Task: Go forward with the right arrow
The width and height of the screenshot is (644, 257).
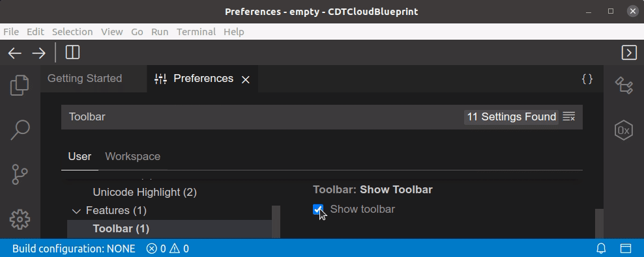Action: [39, 53]
